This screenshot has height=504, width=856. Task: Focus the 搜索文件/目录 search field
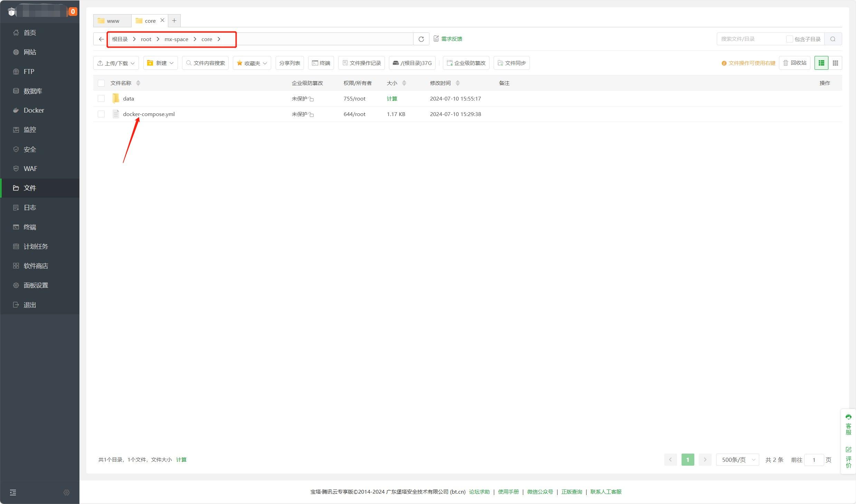[750, 39]
